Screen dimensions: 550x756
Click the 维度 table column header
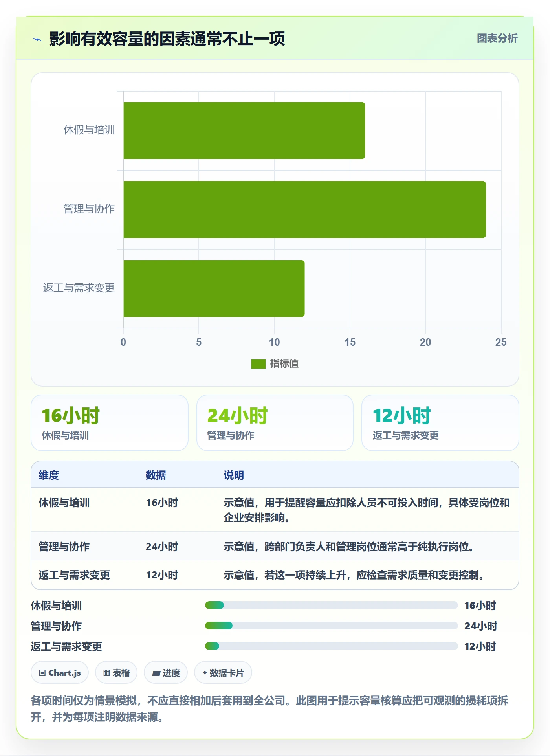pyautogui.click(x=49, y=475)
